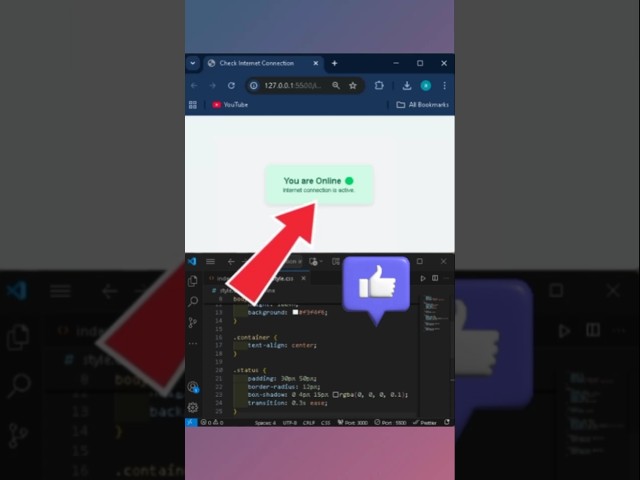Split the editor to the right
The image size is (640, 480).
(435, 278)
